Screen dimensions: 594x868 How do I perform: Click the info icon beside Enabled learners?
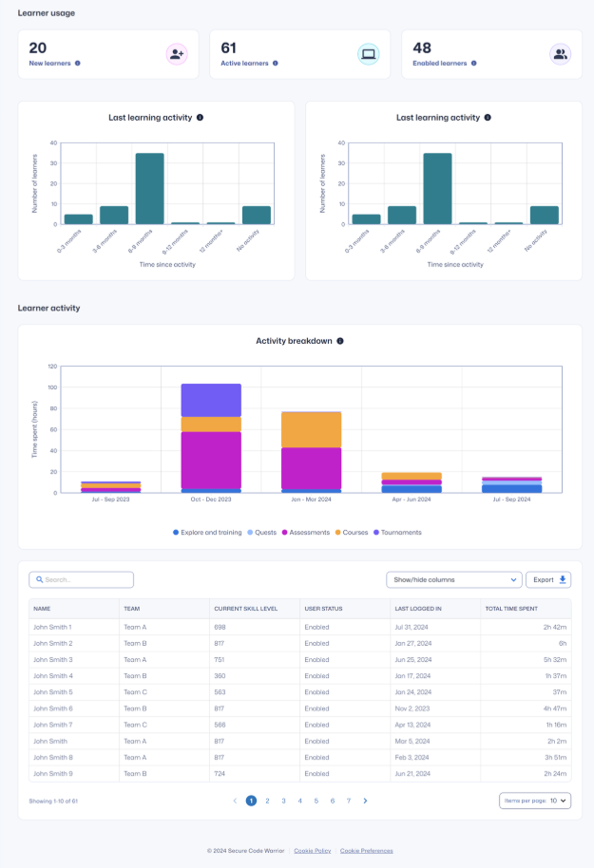473,64
